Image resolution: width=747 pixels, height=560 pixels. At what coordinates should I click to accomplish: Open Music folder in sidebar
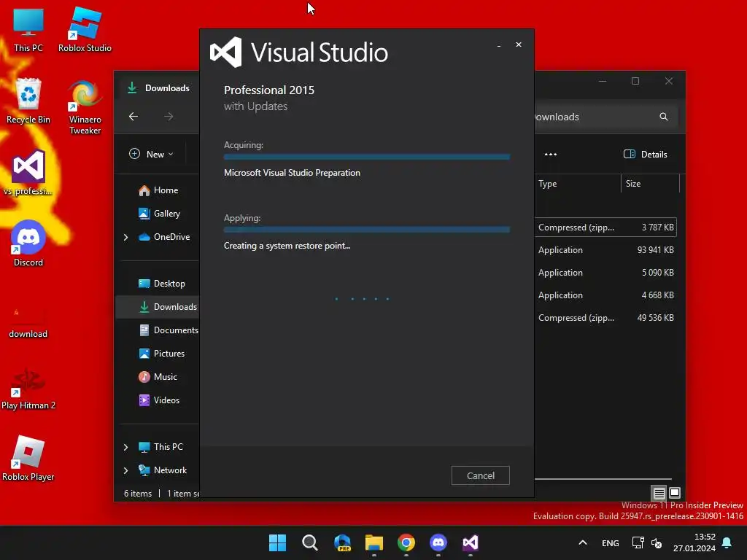pyautogui.click(x=158, y=377)
